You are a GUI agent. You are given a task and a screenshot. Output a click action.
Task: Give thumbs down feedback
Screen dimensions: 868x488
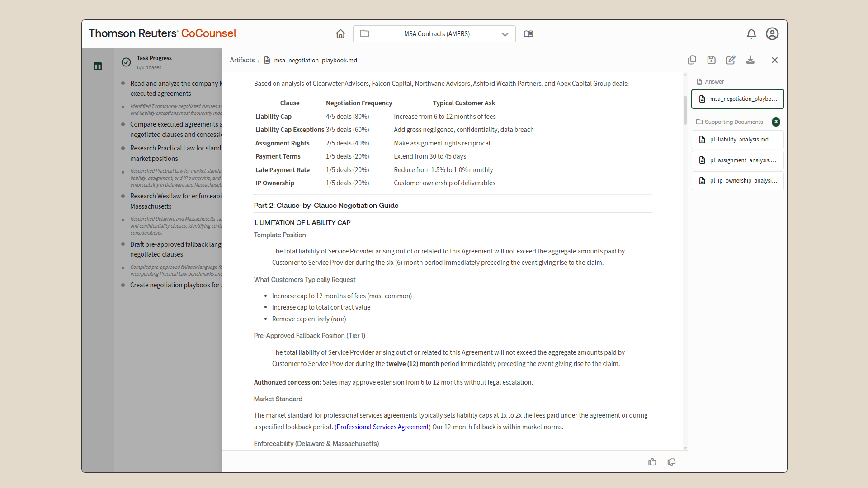tap(671, 462)
